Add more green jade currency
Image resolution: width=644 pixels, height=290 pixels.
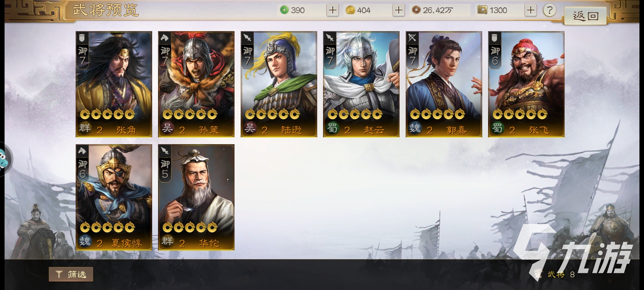point(332,10)
